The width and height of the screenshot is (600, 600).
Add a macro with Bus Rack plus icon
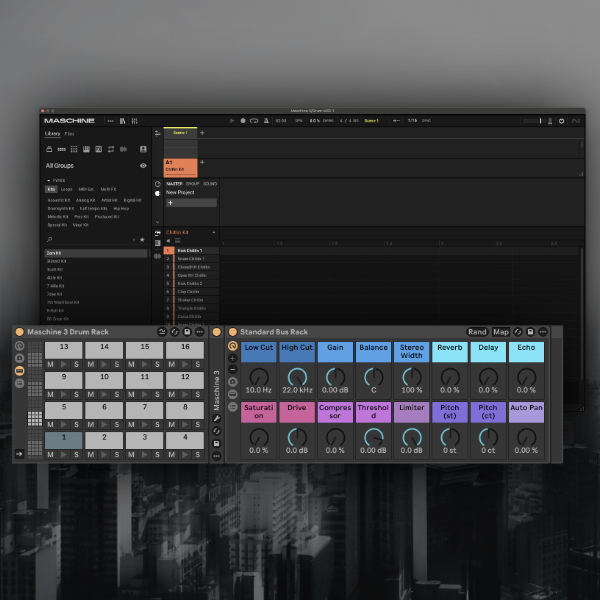tap(233, 359)
